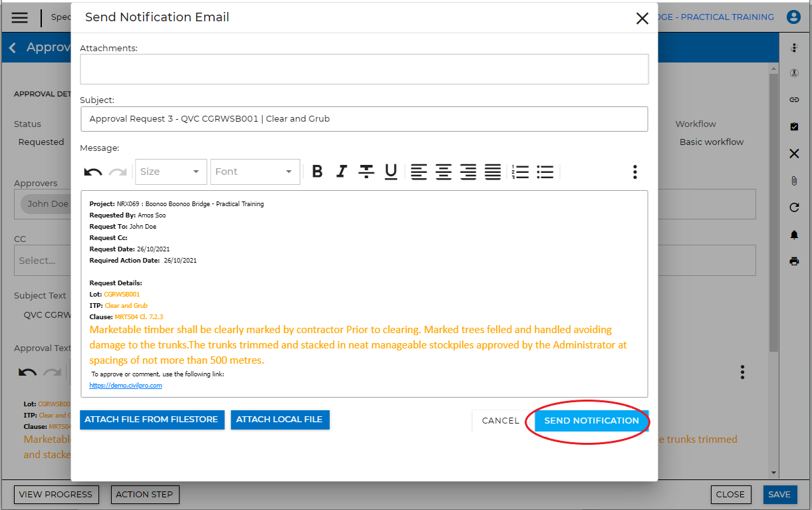Align message text right

(x=468, y=172)
